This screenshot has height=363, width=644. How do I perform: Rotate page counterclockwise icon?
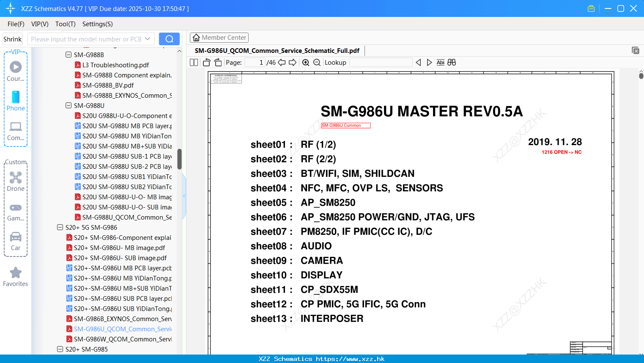[x=206, y=63]
